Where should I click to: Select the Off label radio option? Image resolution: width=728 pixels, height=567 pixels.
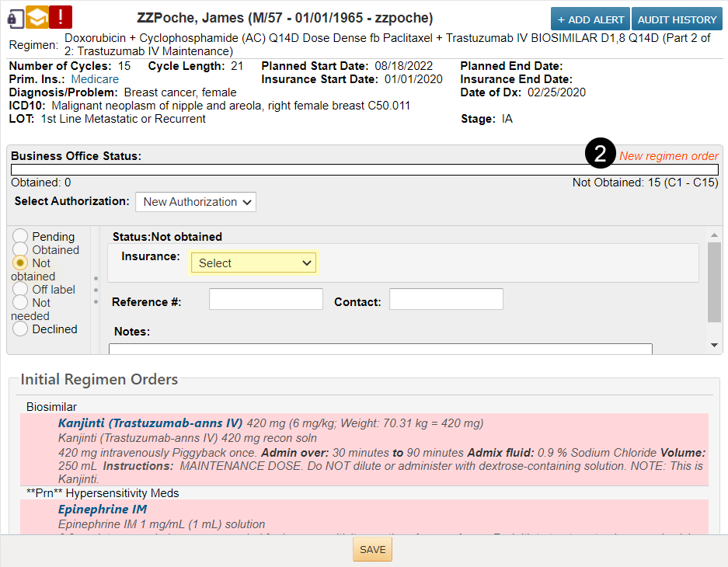pos(20,290)
